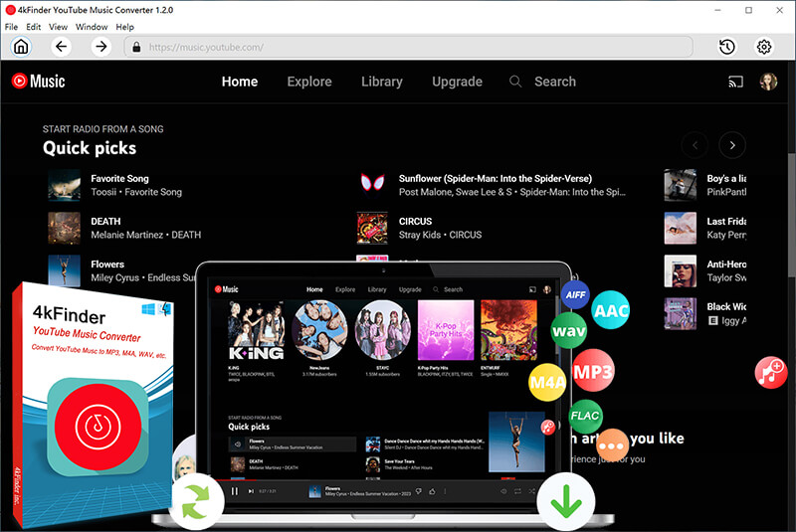Go forward using the right arrow button

[100, 47]
